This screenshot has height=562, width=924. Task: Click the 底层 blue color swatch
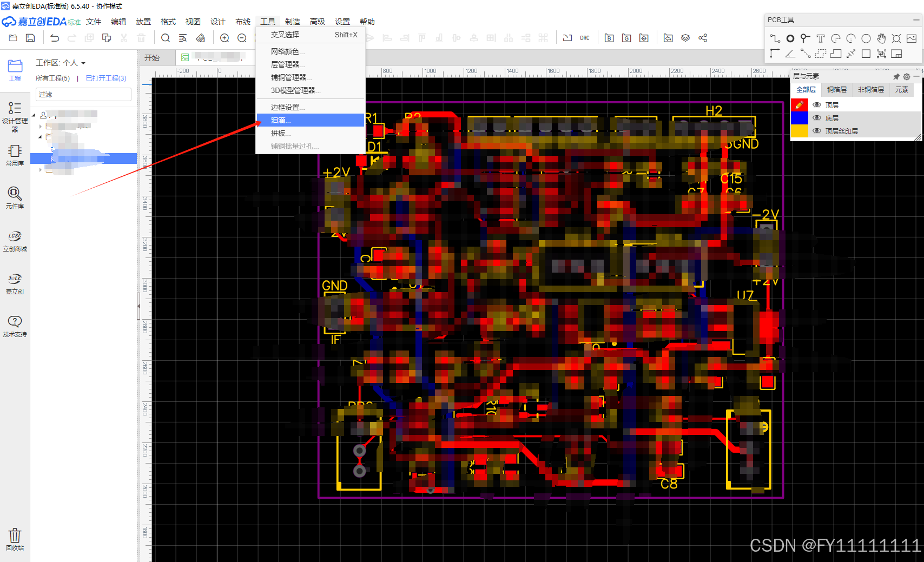tap(800, 118)
